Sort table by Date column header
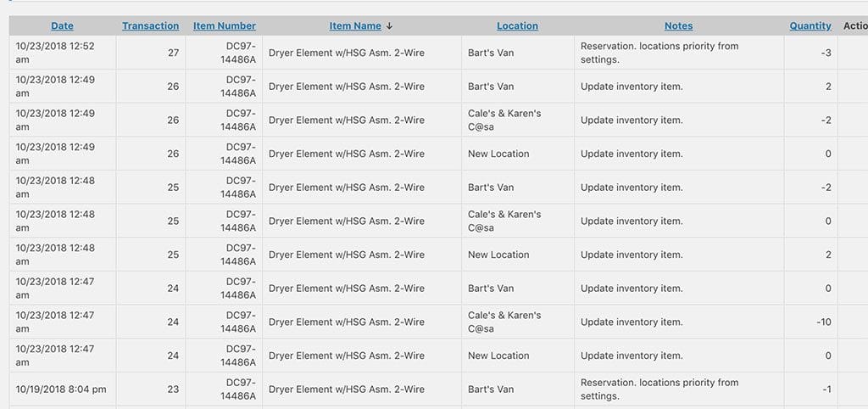The width and height of the screenshot is (868, 409). coord(62,26)
